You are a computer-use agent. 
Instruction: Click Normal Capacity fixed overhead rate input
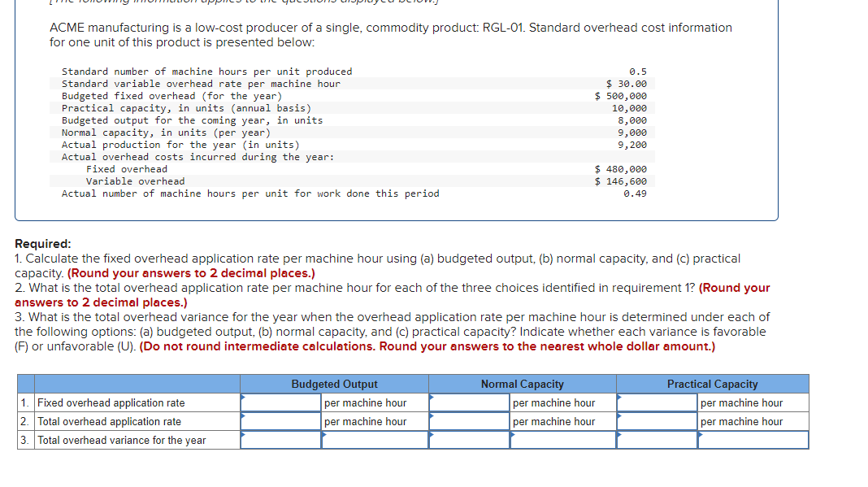point(470,402)
